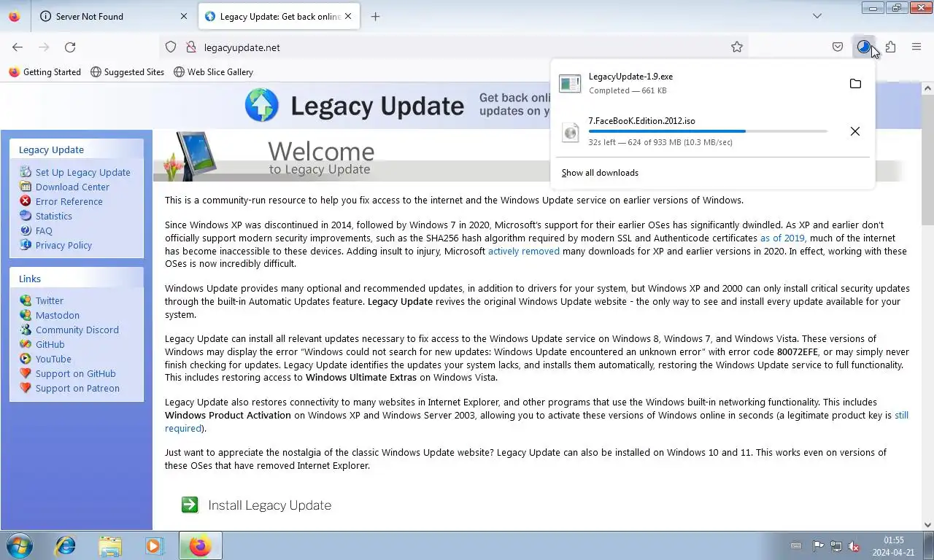The image size is (934, 560).
Task: Toggle the downloads panel button
Action: coord(864,47)
